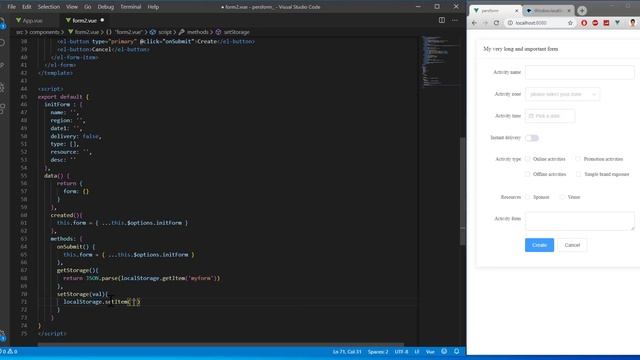Click the Ln 71, Col 31 status item
This screenshot has width=640, height=360.
[x=347, y=351]
